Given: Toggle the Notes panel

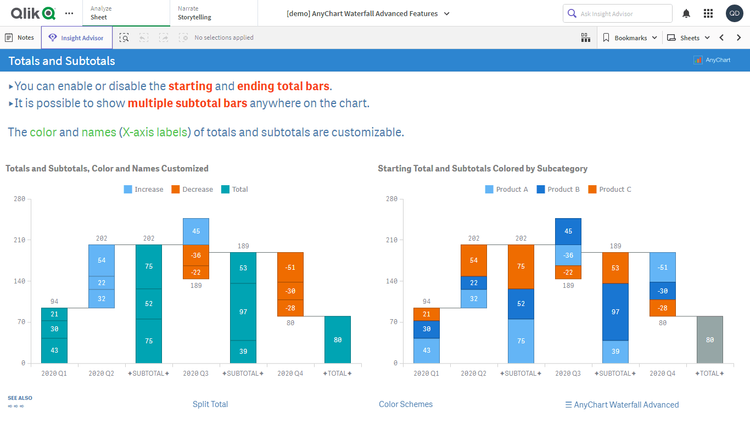Looking at the screenshot, I should (20, 37).
